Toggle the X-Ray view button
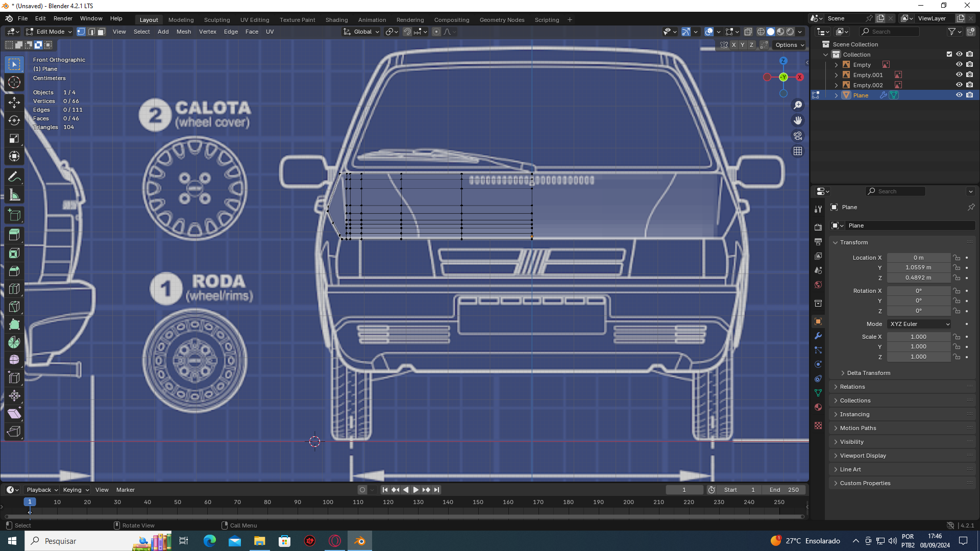 pyautogui.click(x=748, y=32)
